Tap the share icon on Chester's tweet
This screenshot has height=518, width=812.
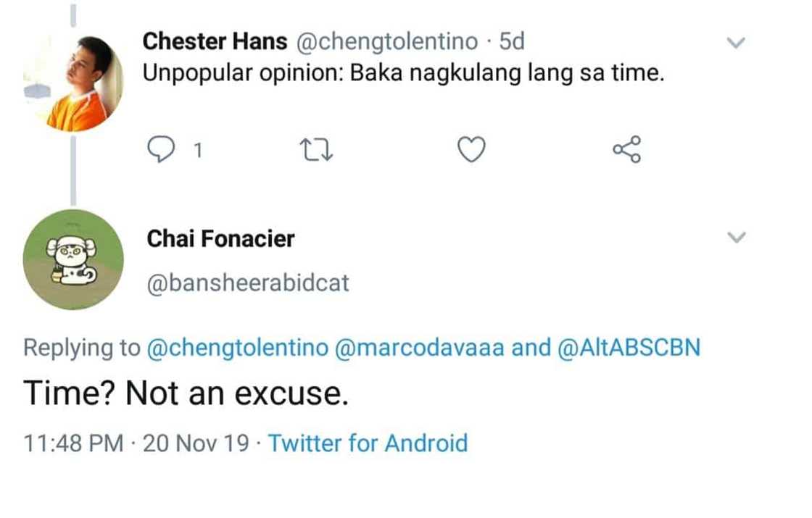[626, 149]
